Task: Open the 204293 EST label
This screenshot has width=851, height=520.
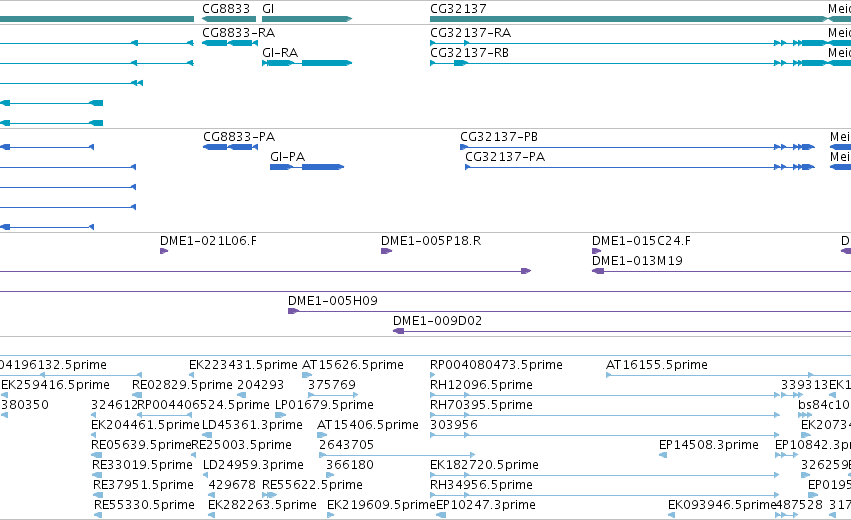Action: click(261, 385)
